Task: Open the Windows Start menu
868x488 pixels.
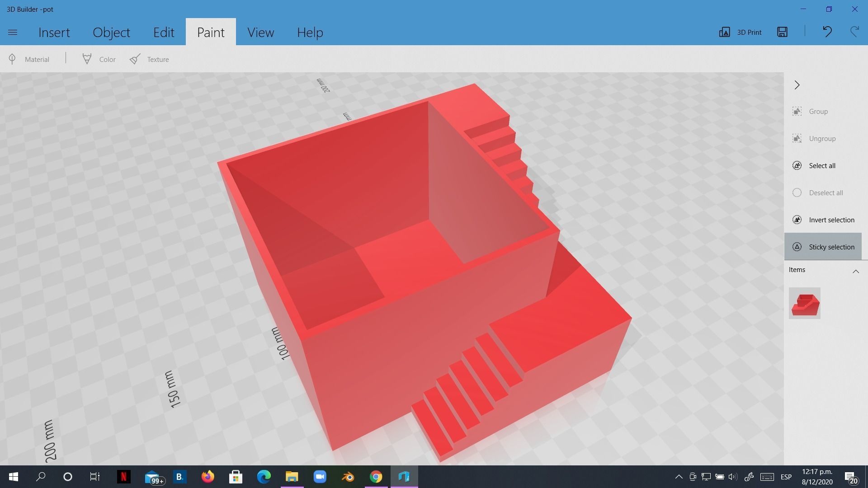Action: pyautogui.click(x=13, y=477)
